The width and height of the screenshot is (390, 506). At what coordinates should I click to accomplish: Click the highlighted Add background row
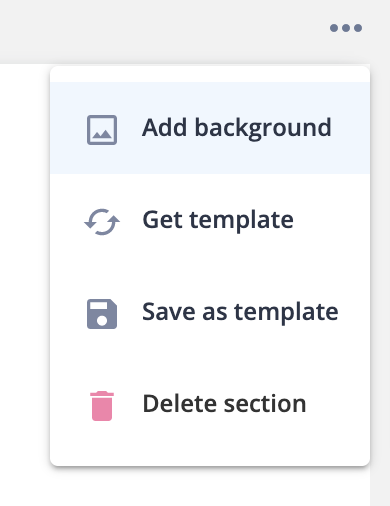pyautogui.click(x=210, y=128)
